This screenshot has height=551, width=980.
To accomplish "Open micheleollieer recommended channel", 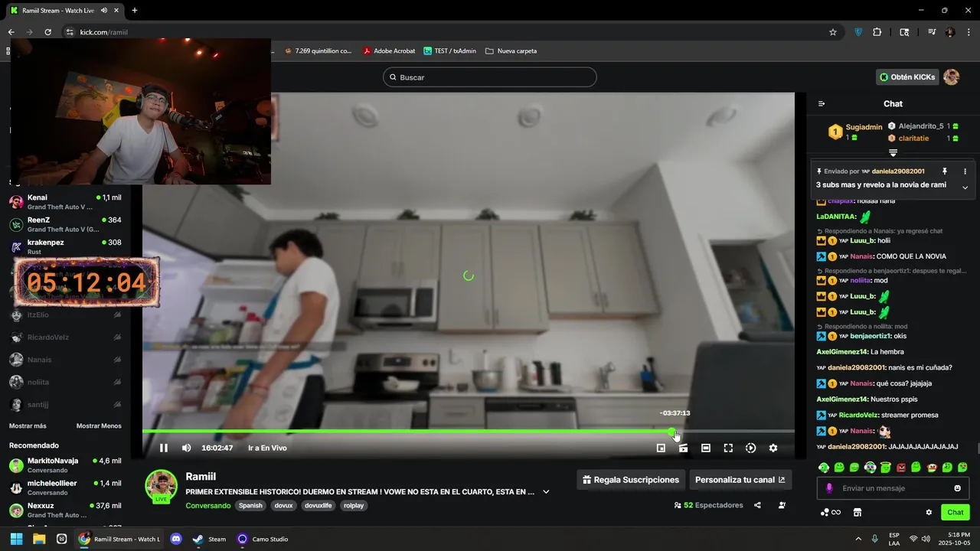I will coord(65,487).
